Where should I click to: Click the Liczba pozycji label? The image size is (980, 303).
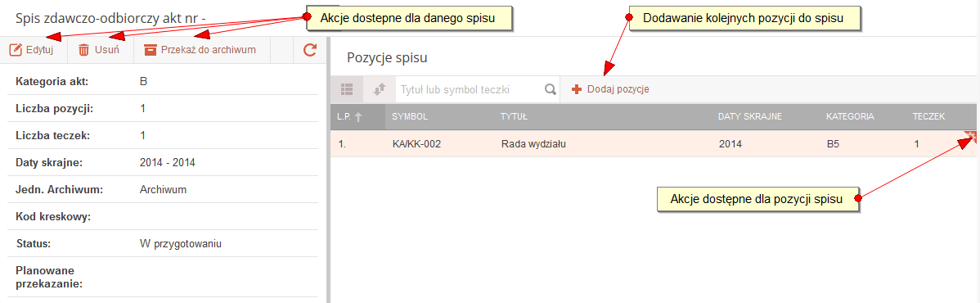click(x=54, y=108)
